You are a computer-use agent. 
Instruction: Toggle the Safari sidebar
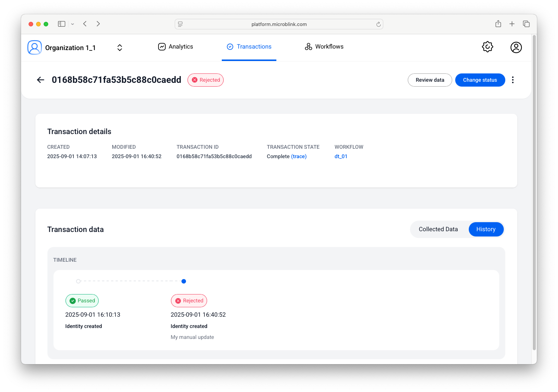pyautogui.click(x=62, y=24)
